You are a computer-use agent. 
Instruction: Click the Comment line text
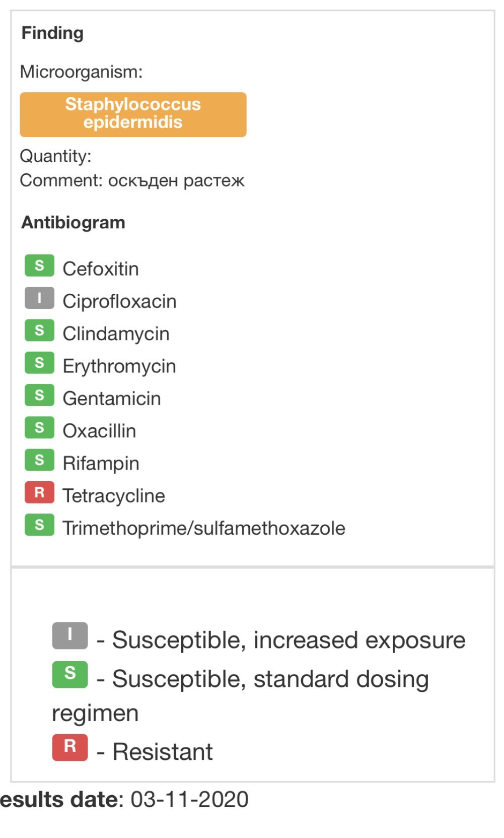click(x=132, y=180)
